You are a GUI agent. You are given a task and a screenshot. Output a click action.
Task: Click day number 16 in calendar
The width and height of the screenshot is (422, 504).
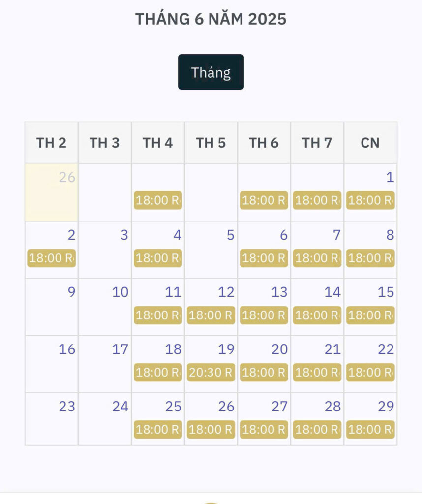click(67, 349)
